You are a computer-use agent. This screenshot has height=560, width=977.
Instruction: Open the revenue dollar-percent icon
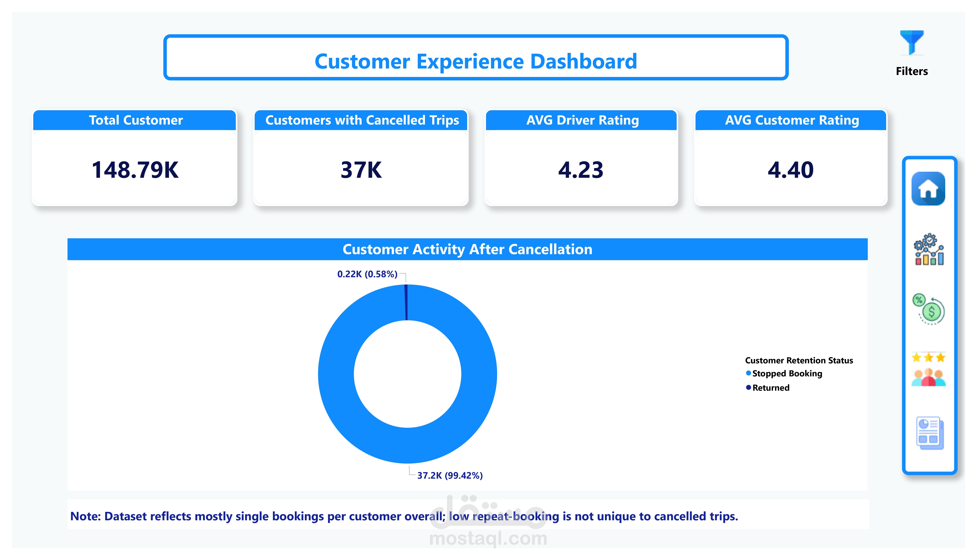click(929, 309)
